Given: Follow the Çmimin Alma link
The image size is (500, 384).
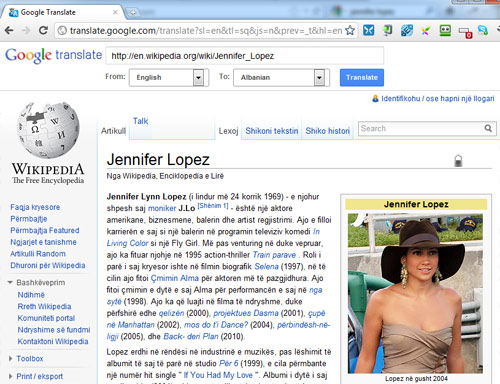Looking at the screenshot, I should click(175, 278).
